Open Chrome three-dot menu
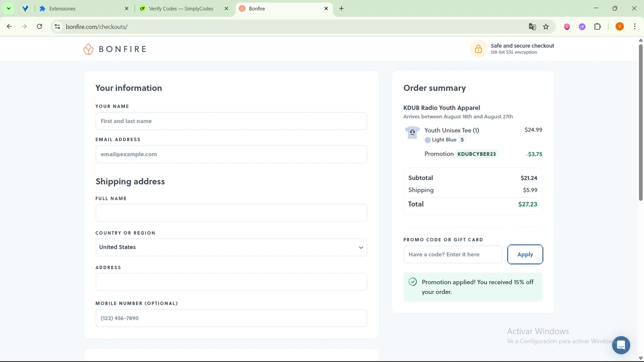644x362 pixels. coord(635,27)
